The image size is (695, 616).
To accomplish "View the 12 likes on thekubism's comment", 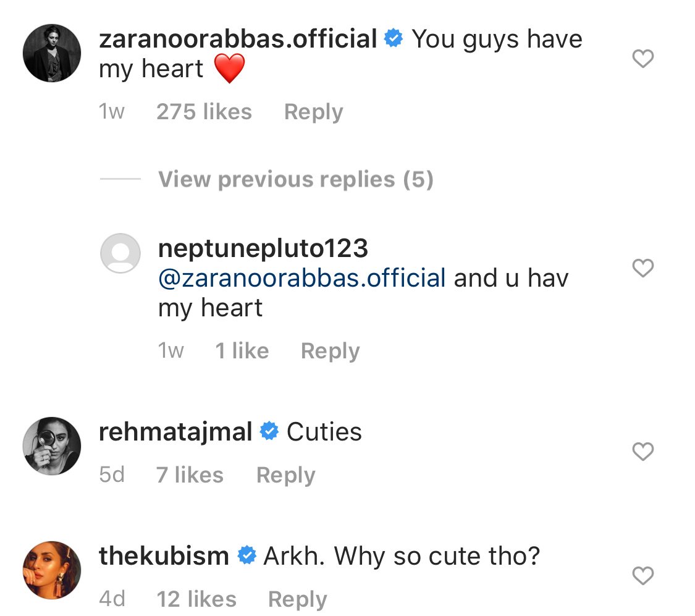I will pos(196,599).
